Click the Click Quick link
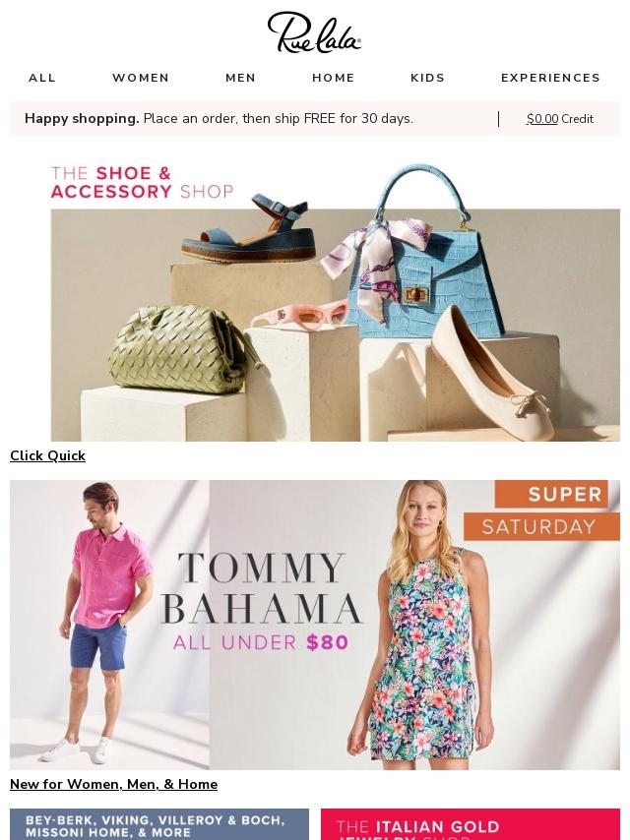This screenshot has height=840, width=630. 47,455
